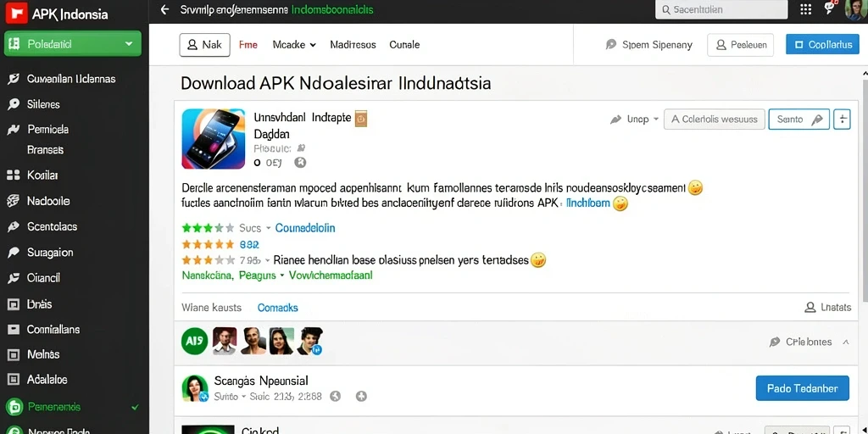Switch to the Madiresos tab
Viewport: 868px width, 434px height.
[x=353, y=45]
